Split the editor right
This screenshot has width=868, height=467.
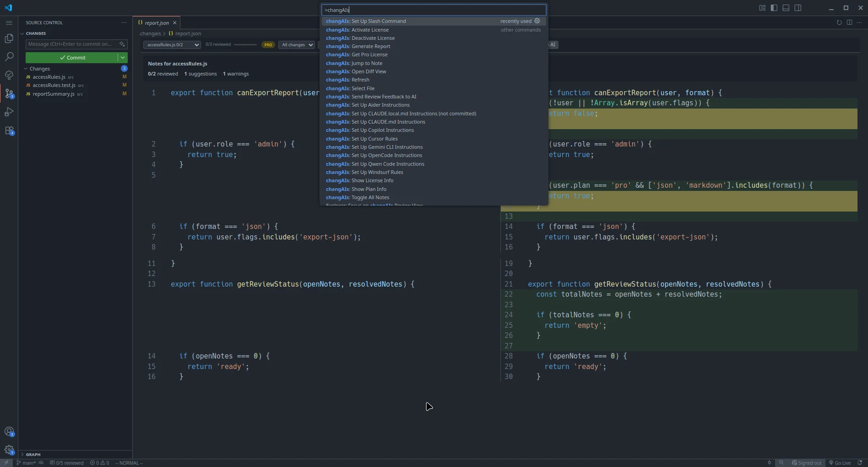click(x=849, y=22)
